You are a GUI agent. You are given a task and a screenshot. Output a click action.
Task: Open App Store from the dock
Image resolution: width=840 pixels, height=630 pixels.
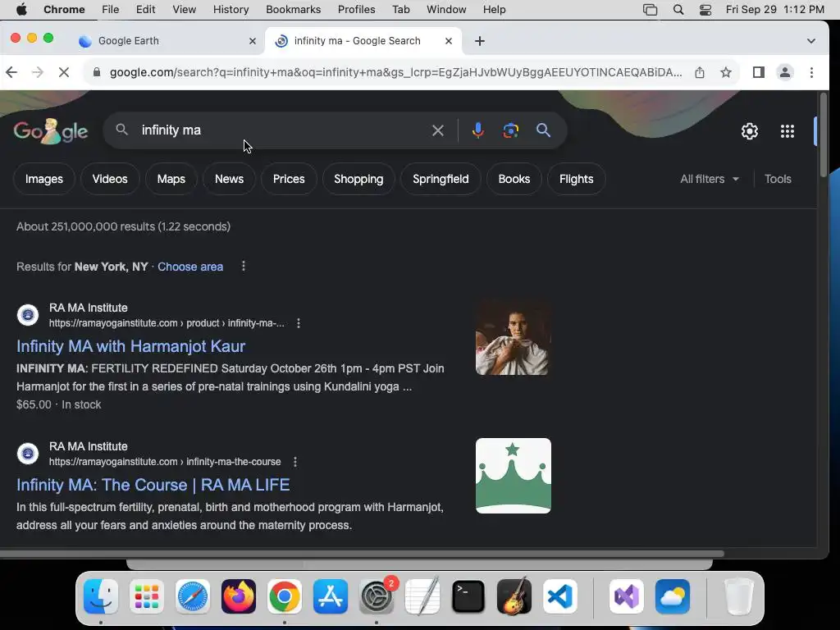(x=331, y=596)
